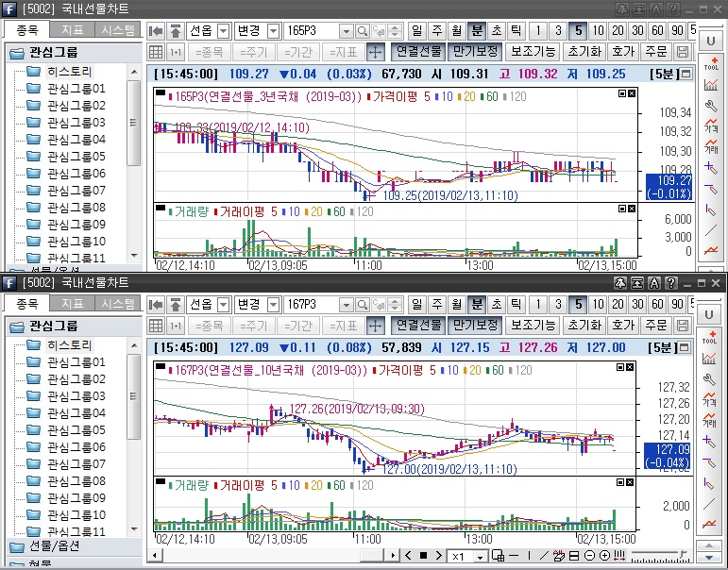
Task: Switch to 시스템 tab above 165P3 sidebar
Action: click(x=118, y=30)
